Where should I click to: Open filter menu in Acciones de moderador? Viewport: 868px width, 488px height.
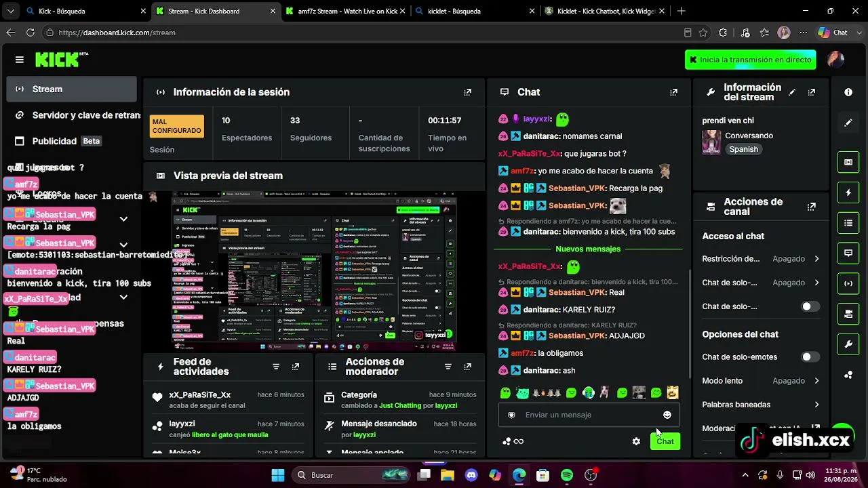click(x=448, y=367)
